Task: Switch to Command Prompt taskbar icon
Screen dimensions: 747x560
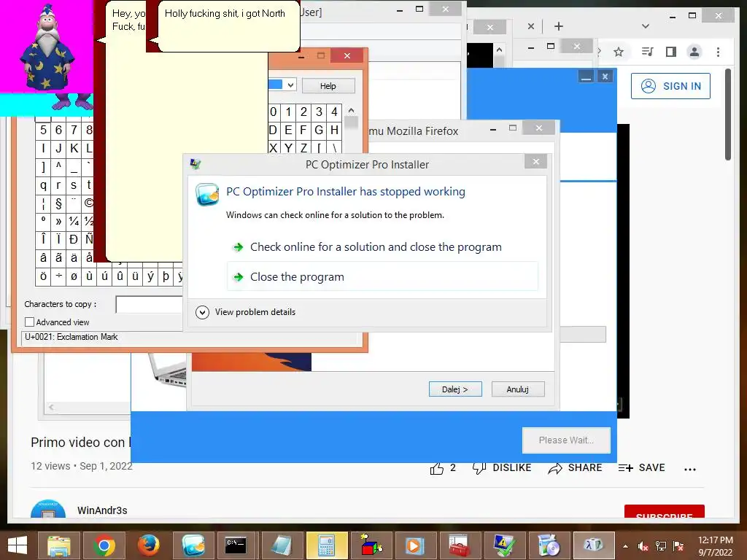Action: coord(236,545)
